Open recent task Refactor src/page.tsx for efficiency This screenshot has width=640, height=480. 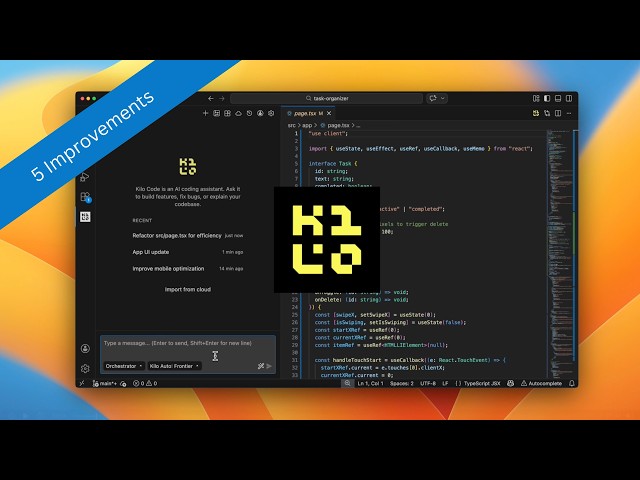[x=188, y=236]
